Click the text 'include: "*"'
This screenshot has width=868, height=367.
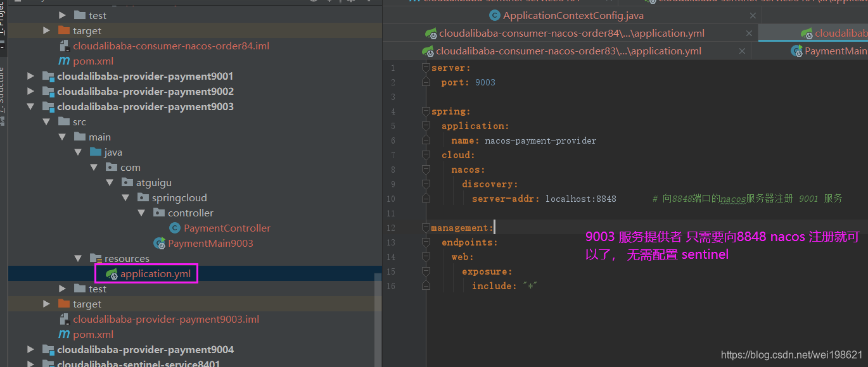tap(504, 286)
